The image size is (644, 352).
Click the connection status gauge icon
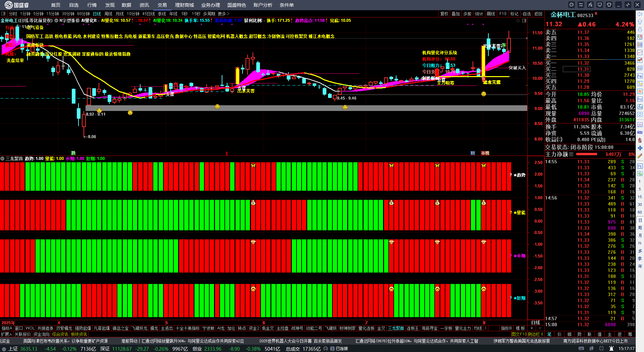(x=326, y=349)
